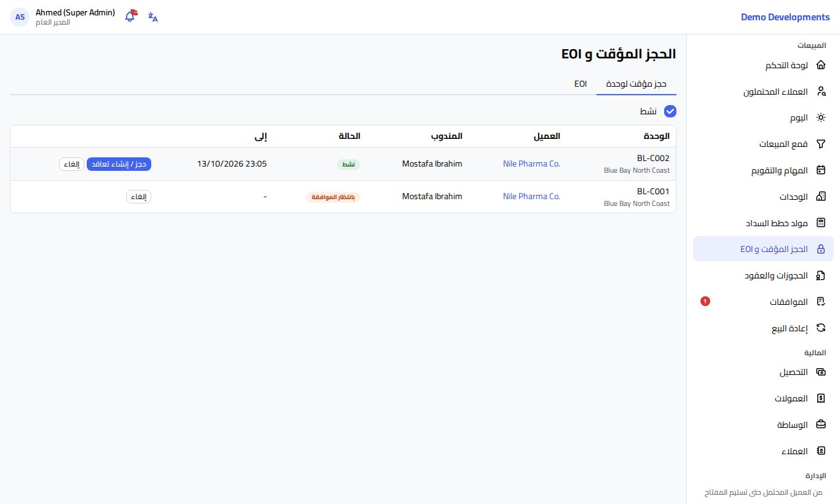The image size is (840, 504).
Task: Click the حجز / إنشاء تعاقد button
Action: coord(119,164)
